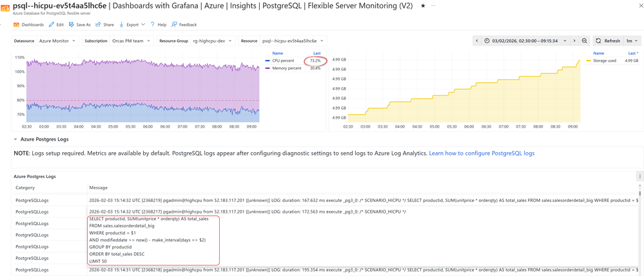
Task: Sort CPU chart legend by Last
Action: click(x=317, y=54)
